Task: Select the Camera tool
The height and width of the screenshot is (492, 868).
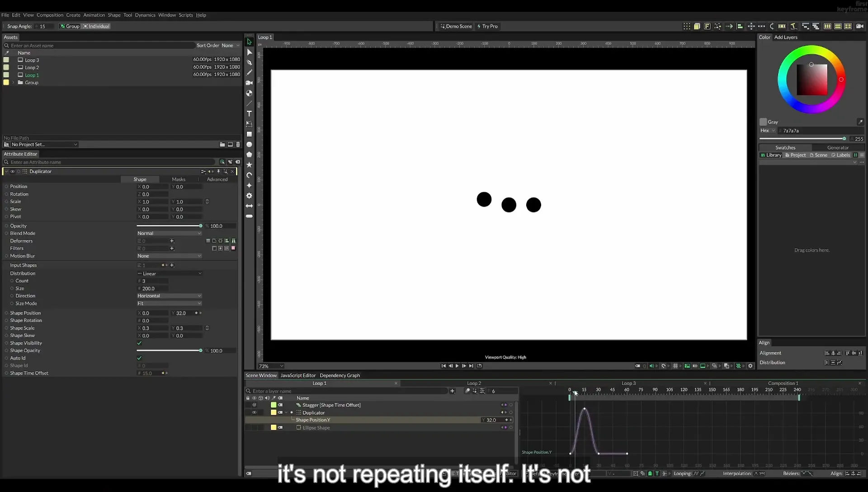Action: tap(249, 83)
